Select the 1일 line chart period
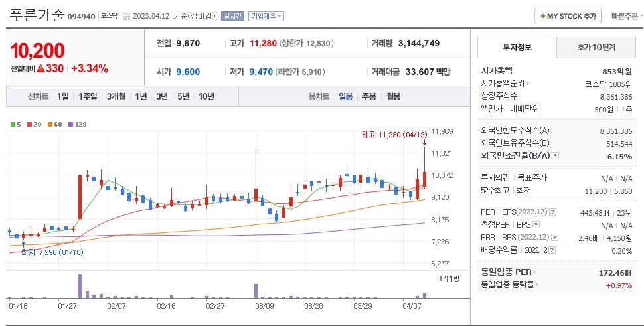 [x=63, y=96]
